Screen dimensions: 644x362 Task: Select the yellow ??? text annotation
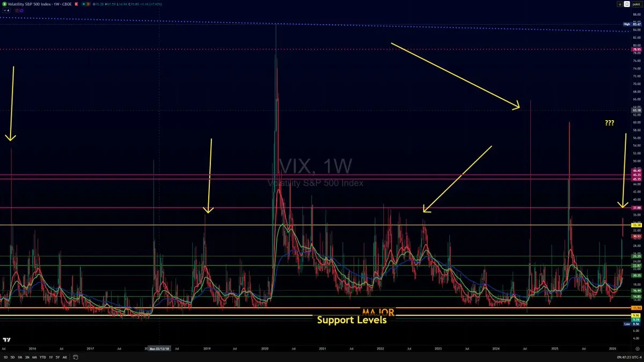(610, 123)
